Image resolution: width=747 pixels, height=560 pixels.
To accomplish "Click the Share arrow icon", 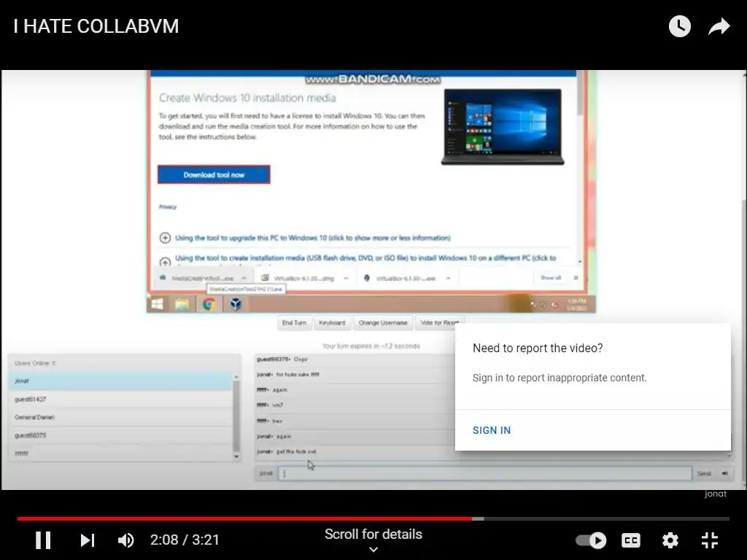I will point(719,26).
